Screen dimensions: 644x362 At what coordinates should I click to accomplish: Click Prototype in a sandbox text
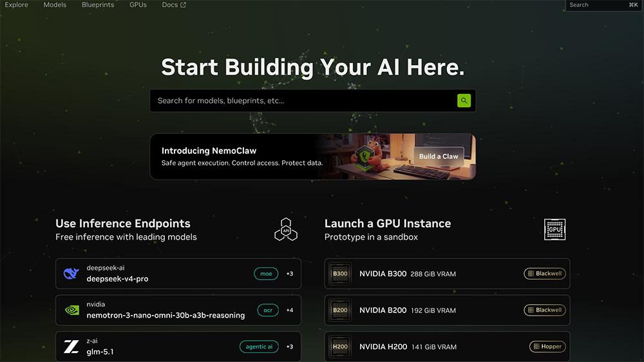(372, 237)
